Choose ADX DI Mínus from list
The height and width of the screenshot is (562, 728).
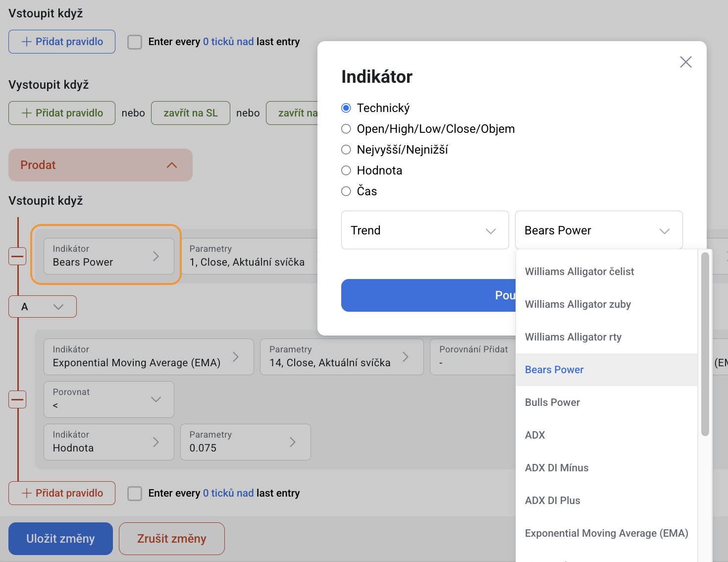pos(607,468)
